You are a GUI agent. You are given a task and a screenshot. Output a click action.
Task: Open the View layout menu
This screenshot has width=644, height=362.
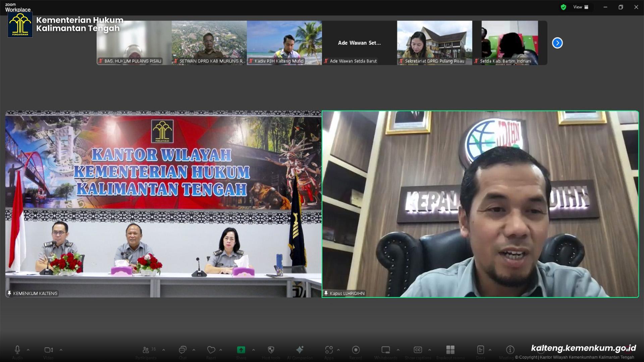pos(581,7)
